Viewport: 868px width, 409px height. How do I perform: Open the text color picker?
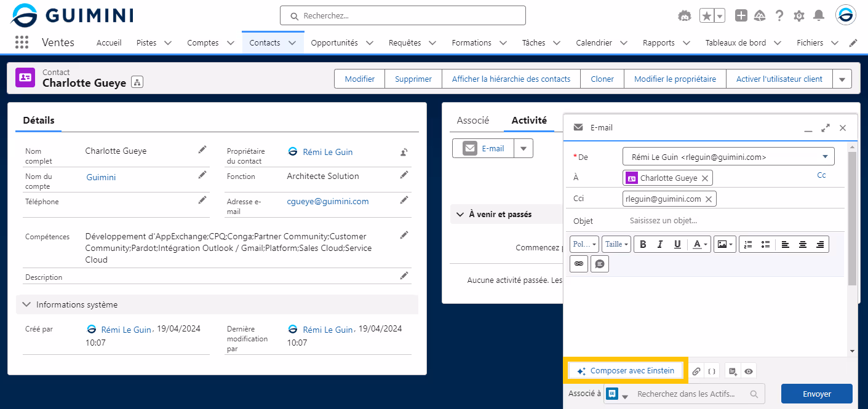699,244
